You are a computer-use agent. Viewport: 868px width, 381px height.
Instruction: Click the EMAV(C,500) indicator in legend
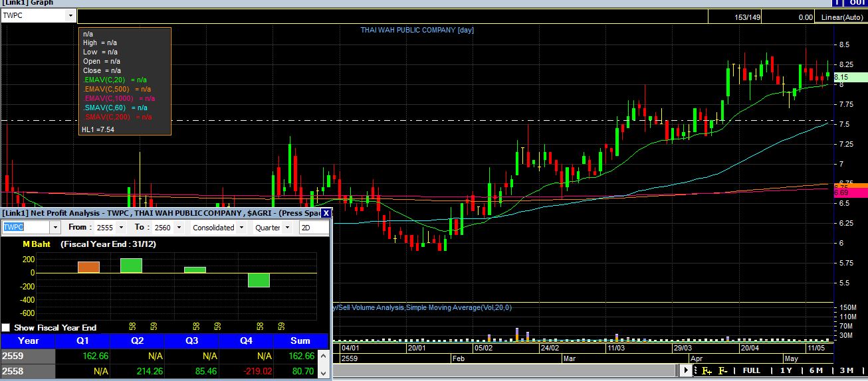click(x=117, y=89)
